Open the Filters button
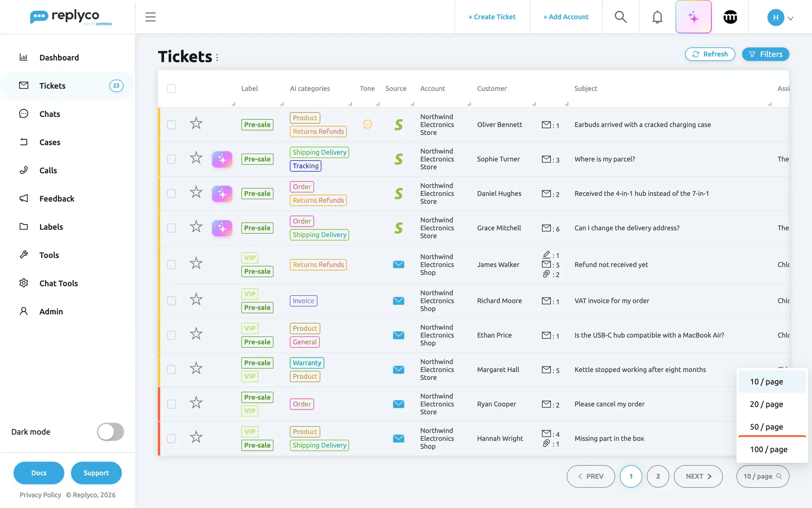Viewport: 812px width, 508px height. click(766, 54)
